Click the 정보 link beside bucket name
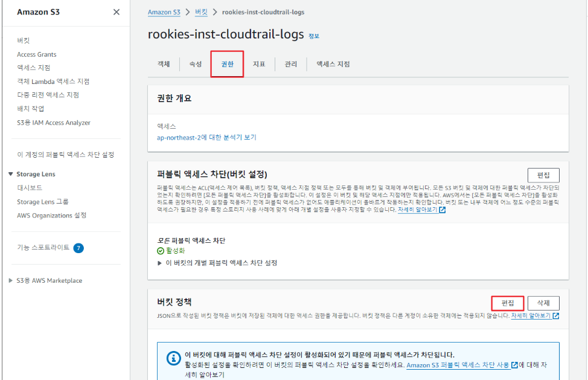This screenshot has width=588, height=380. point(314,36)
